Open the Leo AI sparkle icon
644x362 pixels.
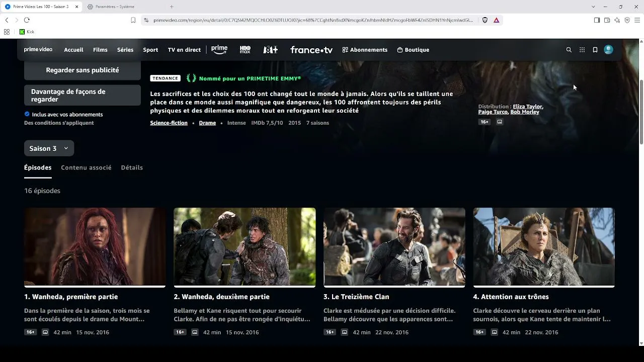point(617,20)
